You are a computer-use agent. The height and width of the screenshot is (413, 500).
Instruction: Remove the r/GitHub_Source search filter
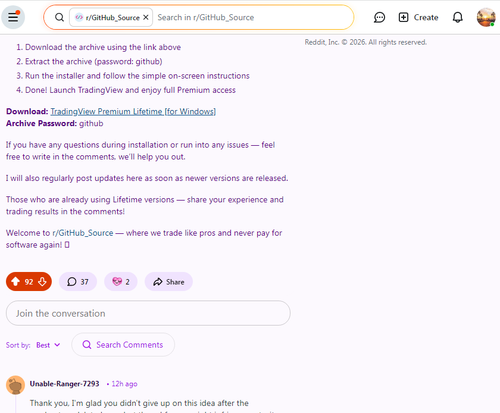click(146, 17)
